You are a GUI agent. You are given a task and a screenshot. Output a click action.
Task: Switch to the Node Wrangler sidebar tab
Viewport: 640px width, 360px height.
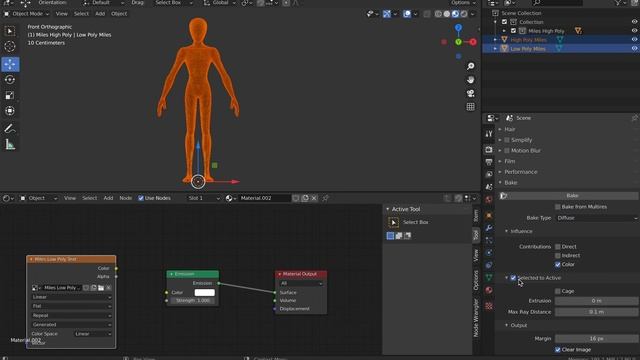(x=476, y=318)
